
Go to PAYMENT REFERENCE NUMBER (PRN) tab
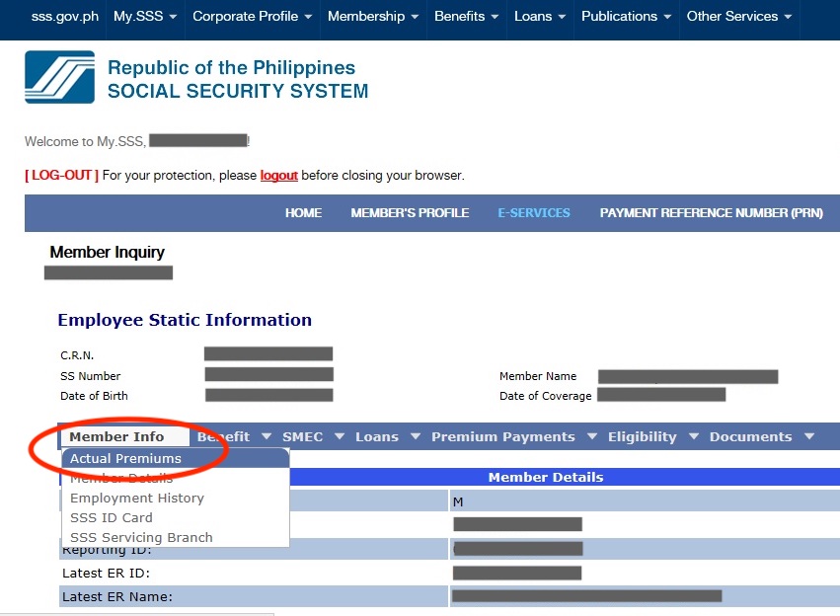711,212
